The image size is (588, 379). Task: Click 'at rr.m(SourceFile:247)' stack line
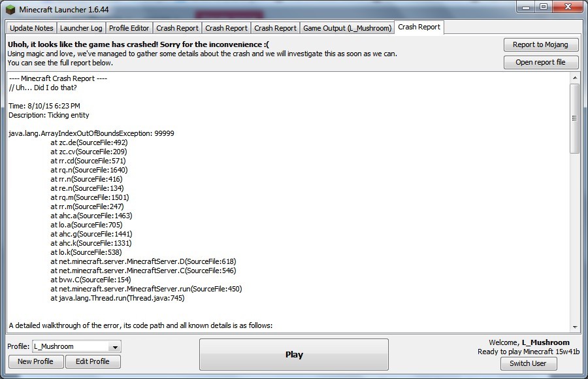click(x=87, y=206)
